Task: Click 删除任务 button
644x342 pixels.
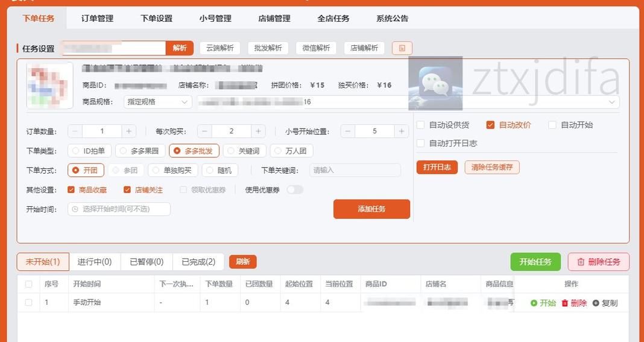Action: pos(598,262)
